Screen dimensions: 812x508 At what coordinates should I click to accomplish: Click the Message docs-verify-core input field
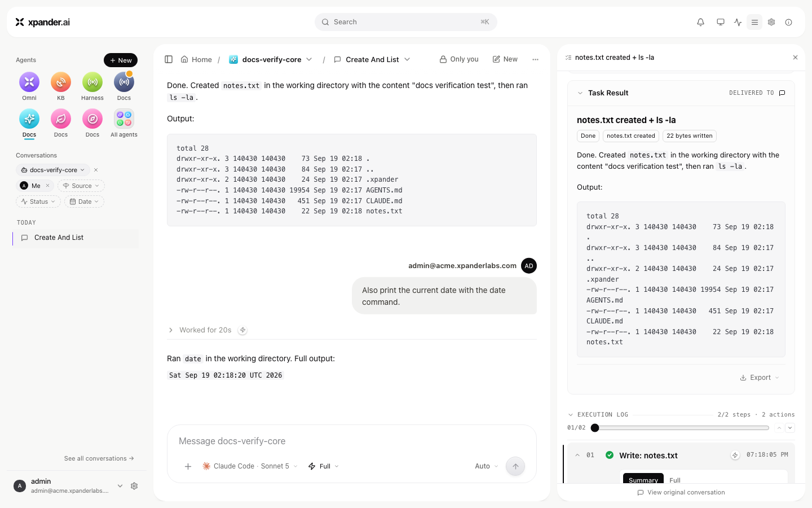[351, 441]
